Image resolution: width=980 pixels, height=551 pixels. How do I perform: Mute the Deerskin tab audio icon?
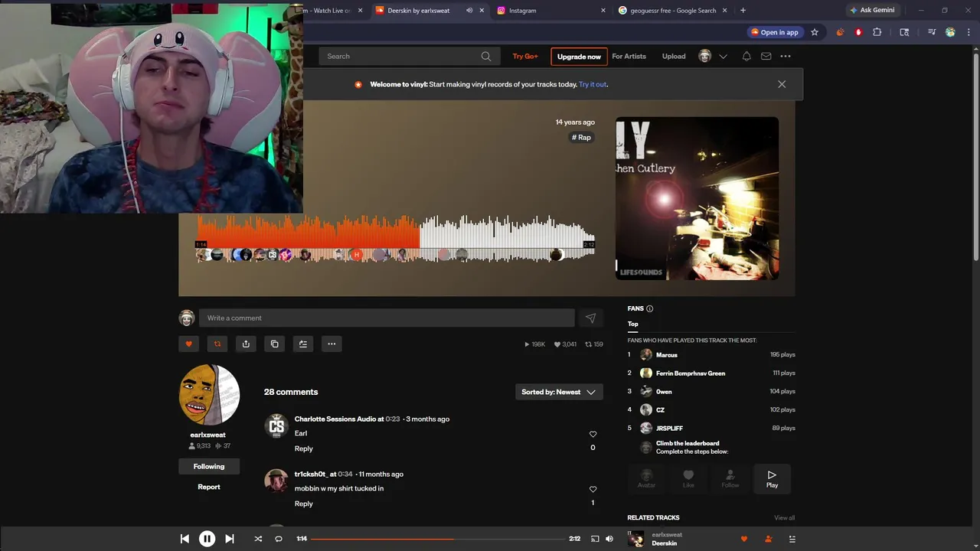469,11
